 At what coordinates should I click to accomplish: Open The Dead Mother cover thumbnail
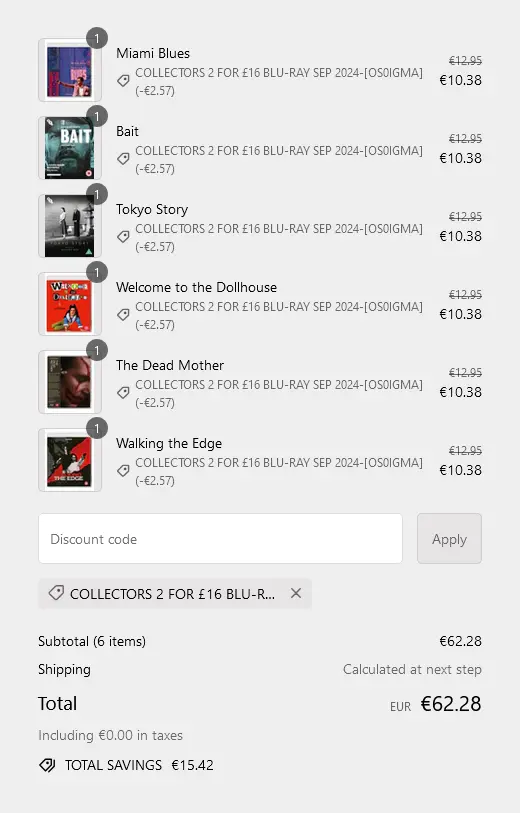pyautogui.click(x=69, y=382)
